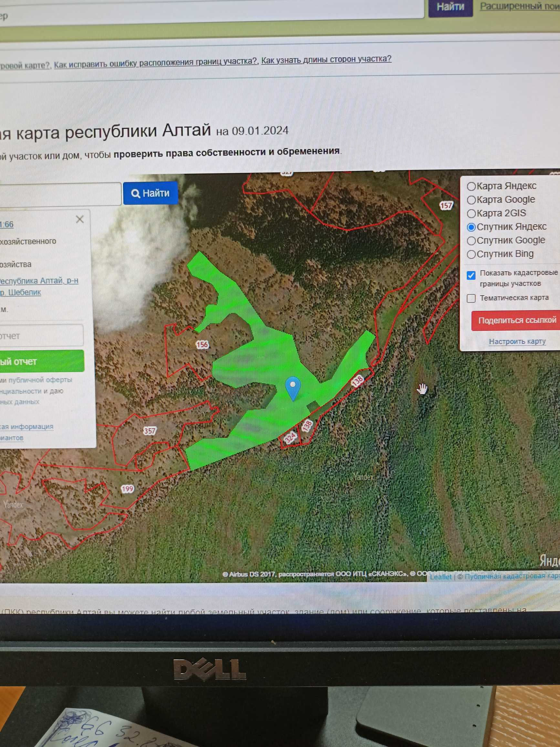
Task: Toggle the Показать кадастровые границы участков checkbox
Action: 471,275
